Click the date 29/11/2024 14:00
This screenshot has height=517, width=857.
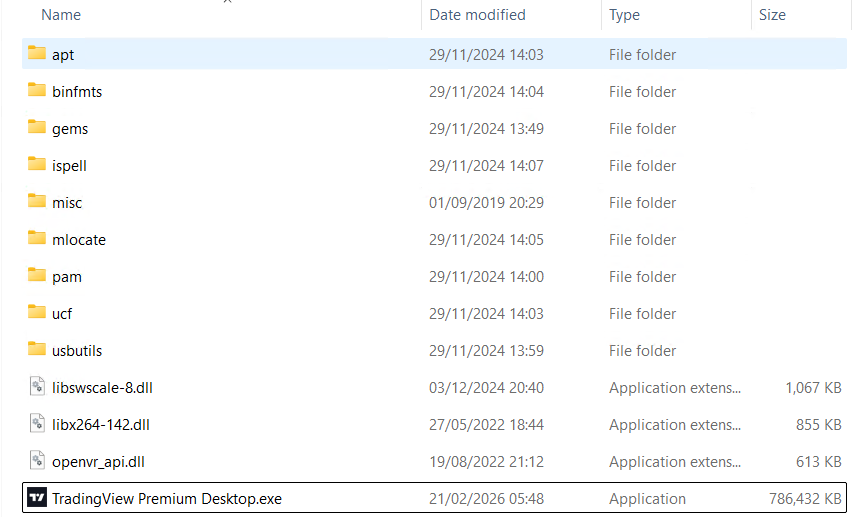point(486,277)
